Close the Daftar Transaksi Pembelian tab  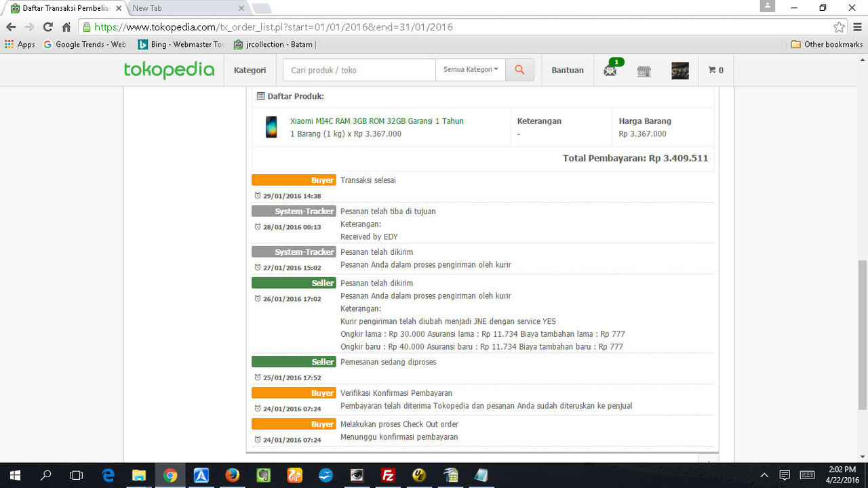coord(119,8)
